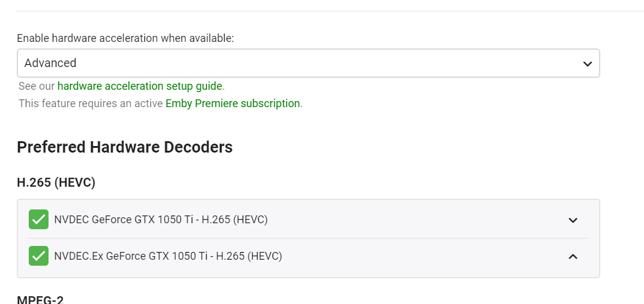This screenshot has height=304, width=644.
Task: Uncheck the NVDEC.Ex GeForce GTX 1050 Ti decoder
Action: tap(38, 256)
